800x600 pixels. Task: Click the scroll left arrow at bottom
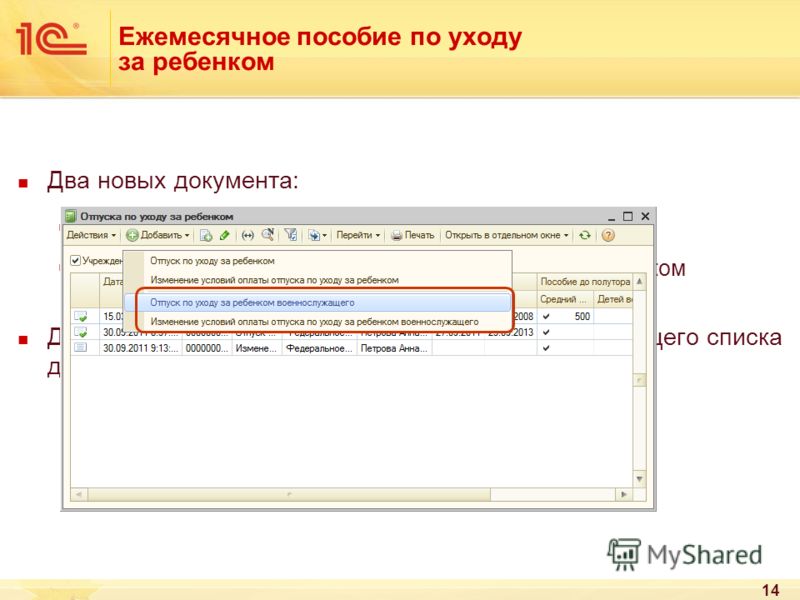79,494
